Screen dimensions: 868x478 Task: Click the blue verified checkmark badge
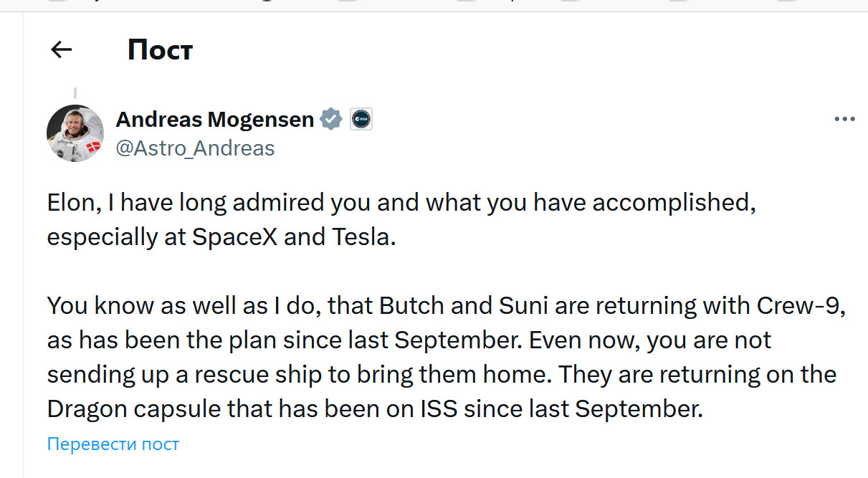point(330,119)
